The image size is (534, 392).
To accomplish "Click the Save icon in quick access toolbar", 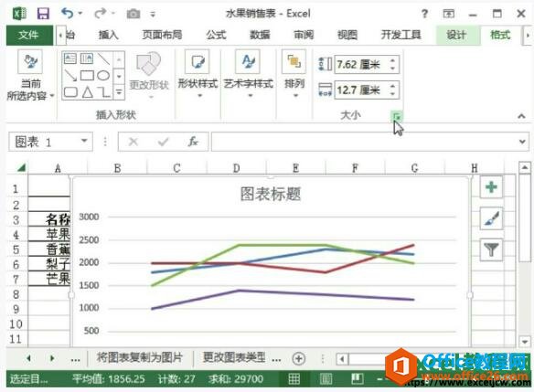I will point(43,14).
